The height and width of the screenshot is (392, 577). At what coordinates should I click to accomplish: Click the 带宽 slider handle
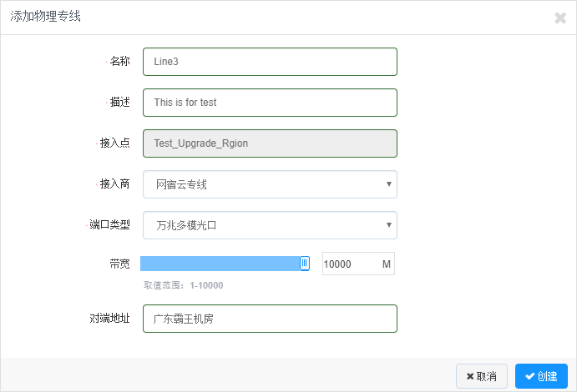305,264
